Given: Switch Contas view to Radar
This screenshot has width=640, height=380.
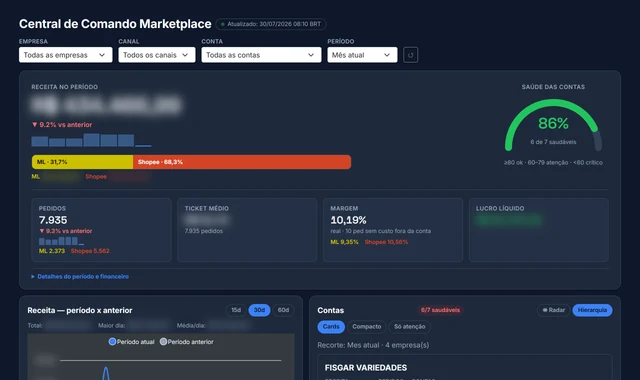Looking at the screenshot, I should [553, 310].
